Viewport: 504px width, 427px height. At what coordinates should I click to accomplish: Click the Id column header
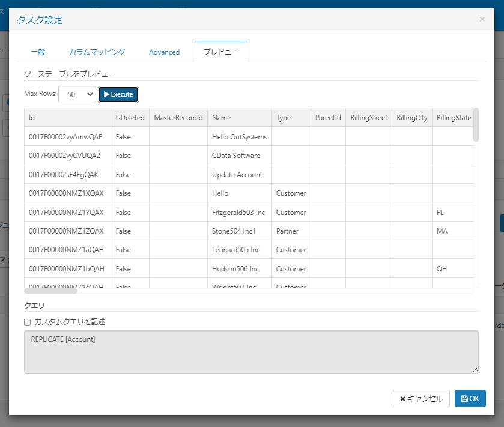(67, 118)
